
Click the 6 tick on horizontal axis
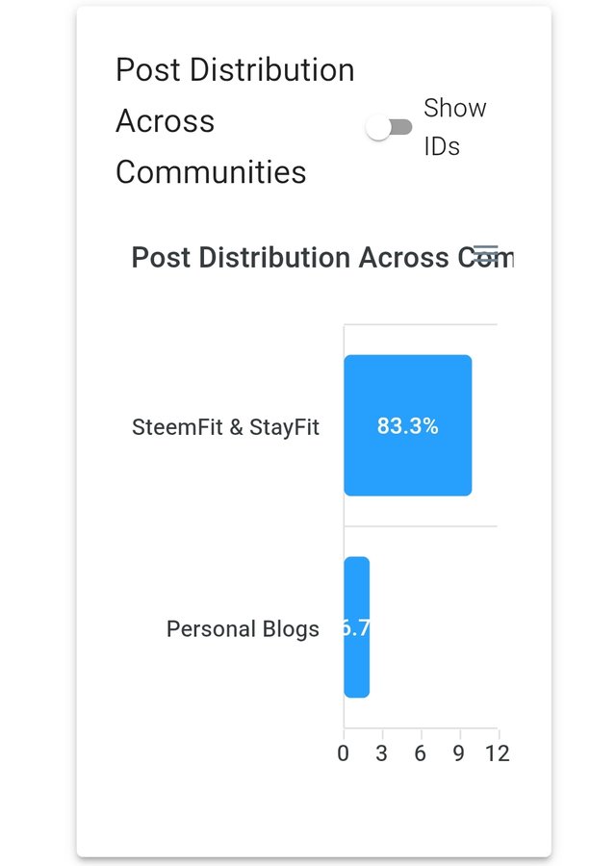click(421, 753)
